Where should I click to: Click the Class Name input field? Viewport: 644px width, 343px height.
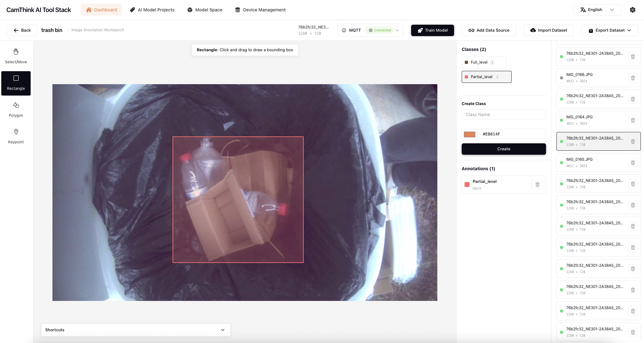(x=503, y=115)
